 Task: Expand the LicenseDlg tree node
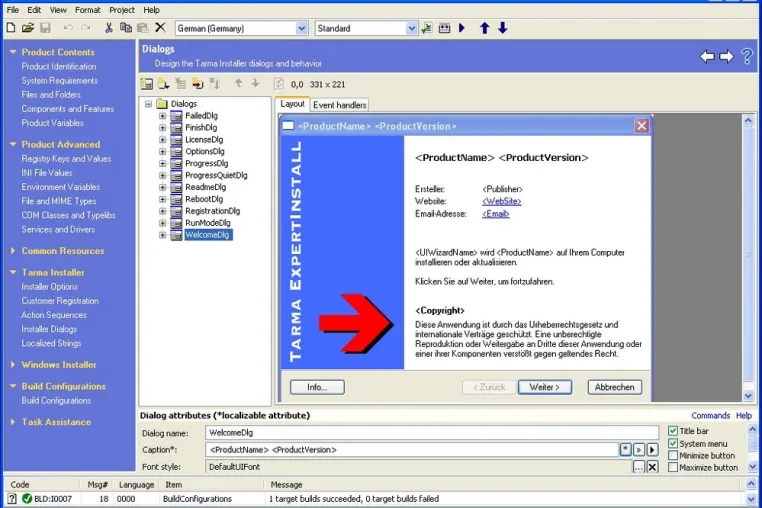point(163,140)
